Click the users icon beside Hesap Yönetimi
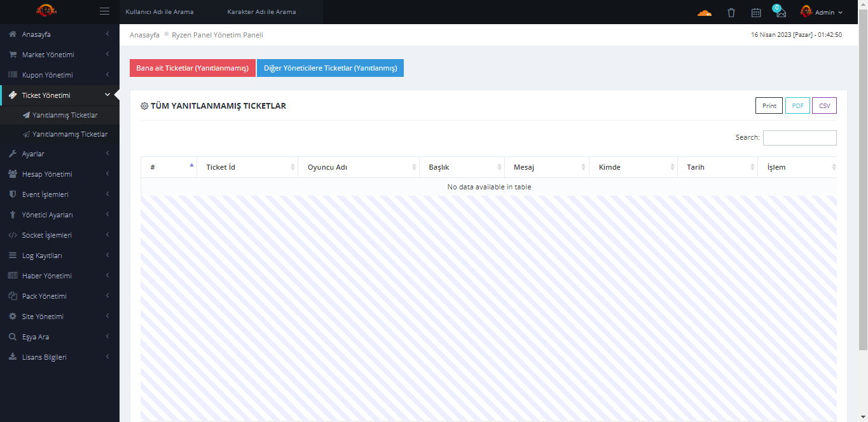The height and width of the screenshot is (422, 868). 13,174
